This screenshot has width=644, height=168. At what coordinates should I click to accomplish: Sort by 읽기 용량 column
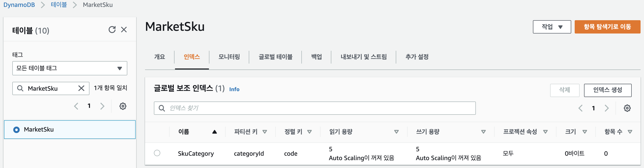[x=396, y=132]
